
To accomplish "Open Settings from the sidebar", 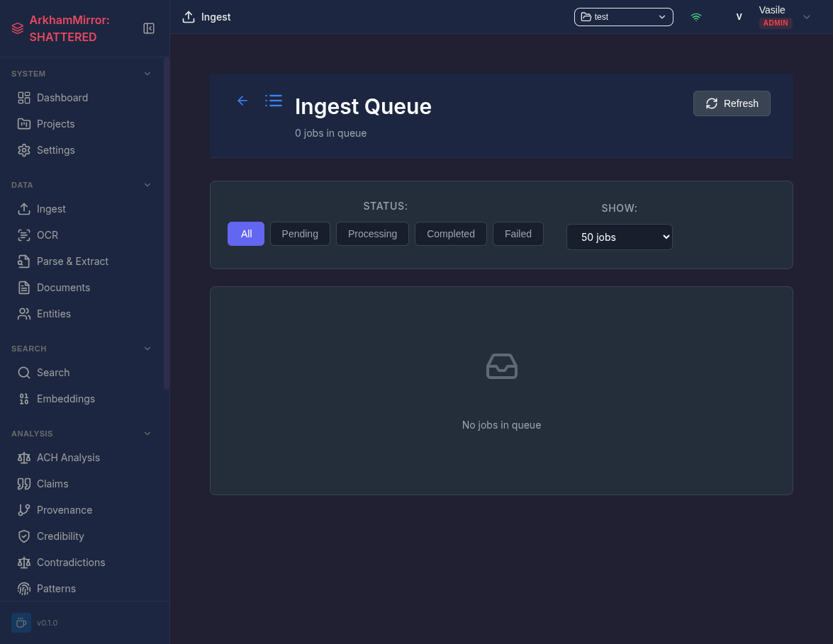I will (x=83, y=150).
